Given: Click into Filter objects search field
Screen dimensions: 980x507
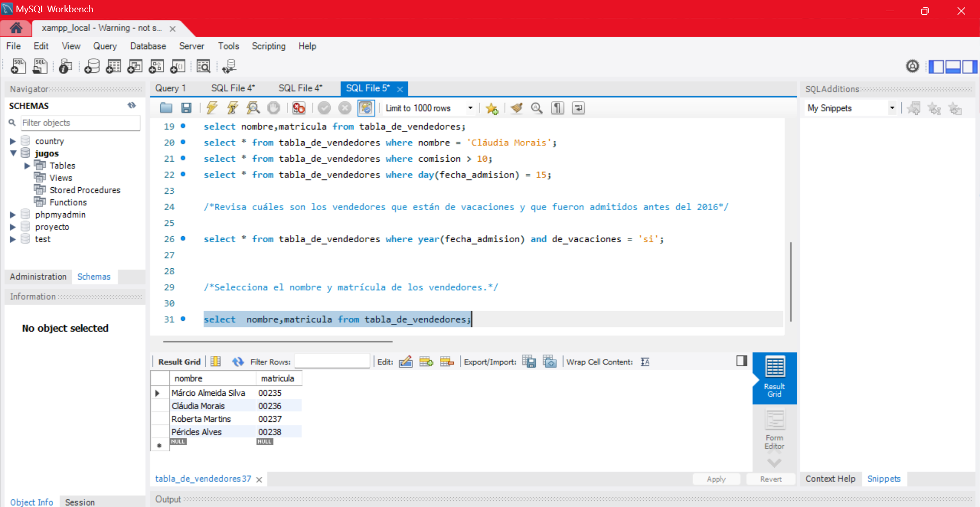Looking at the screenshot, I should (x=80, y=123).
